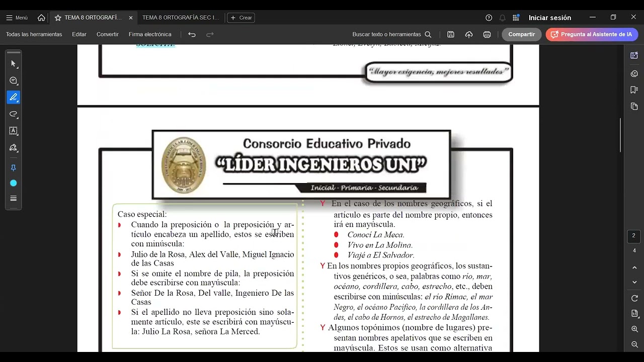644x362 pixels.
Task: Click the Crear new tab button
Action: coord(241,18)
